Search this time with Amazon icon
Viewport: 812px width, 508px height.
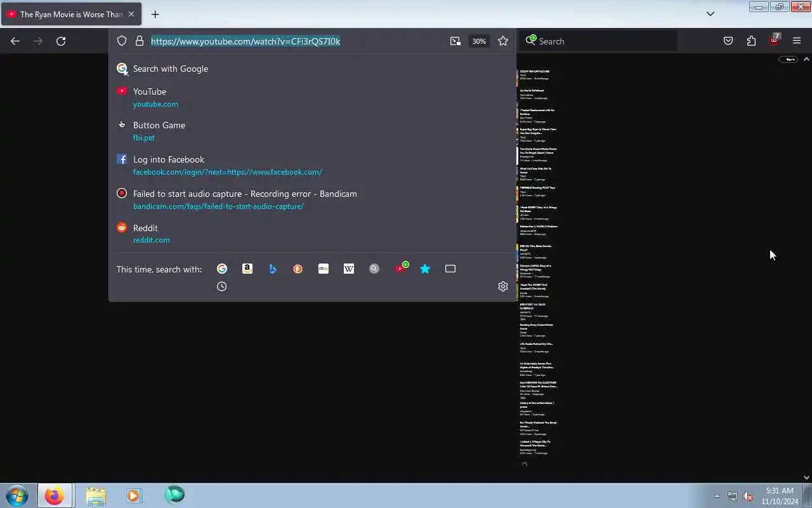point(247,269)
